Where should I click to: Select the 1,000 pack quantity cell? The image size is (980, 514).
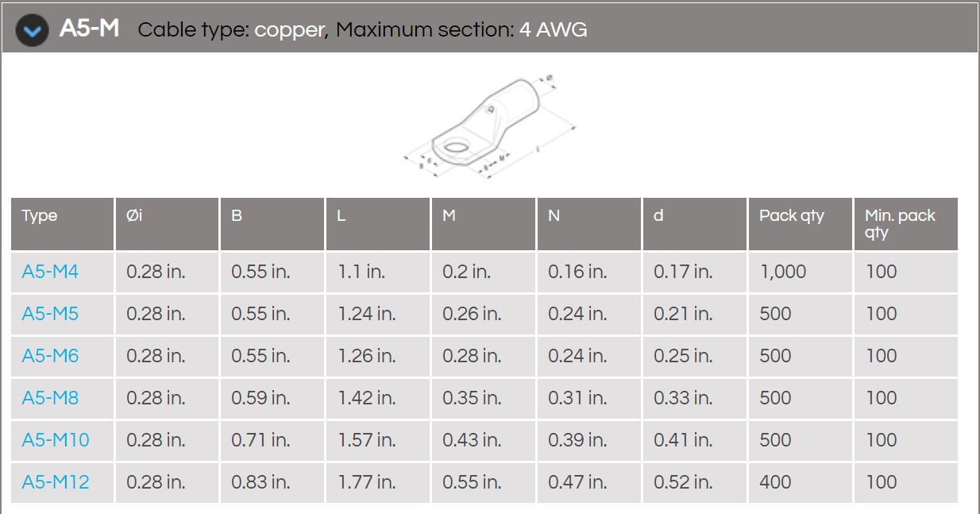(801, 272)
